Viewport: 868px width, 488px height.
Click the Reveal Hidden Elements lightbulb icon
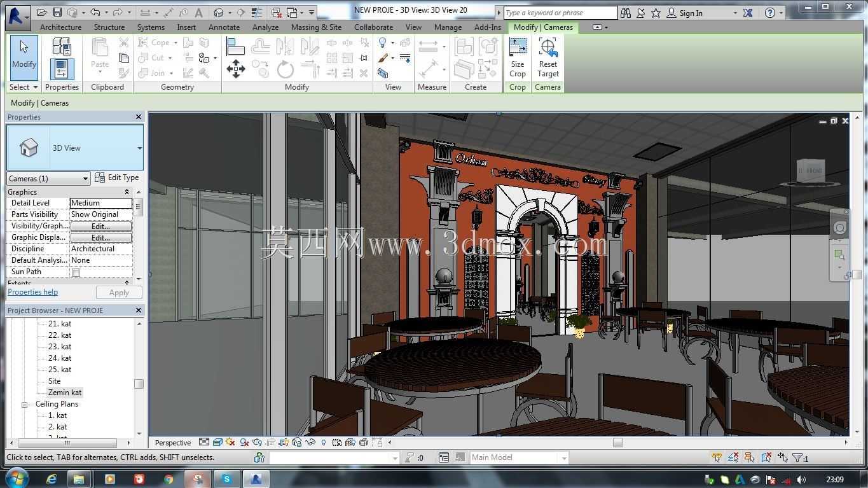pyautogui.click(x=324, y=442)
